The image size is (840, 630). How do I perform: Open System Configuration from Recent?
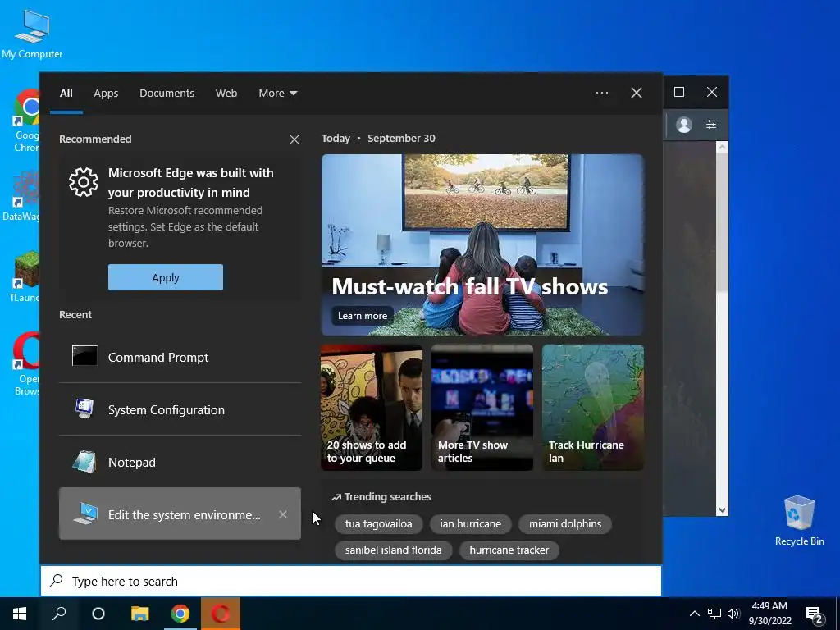point(180,409)
